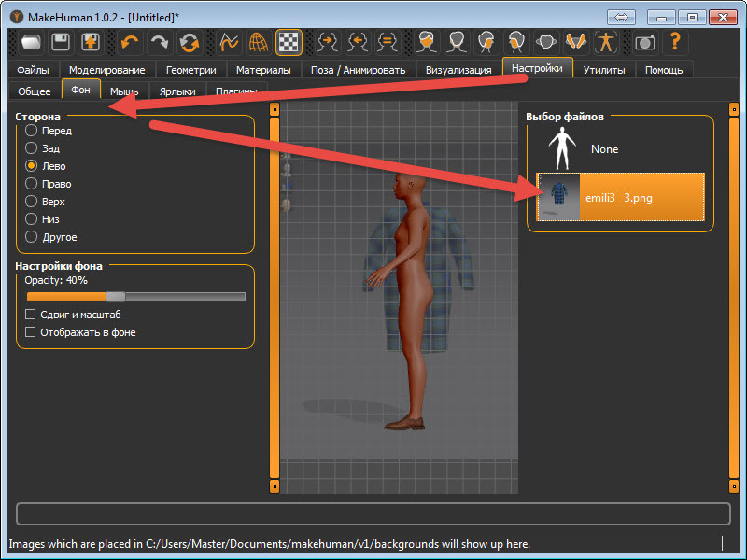The width and height of the screenshot is (747, 560).
Task: Click the Save file toolbar icon
Action: click(x=62, y=42)
